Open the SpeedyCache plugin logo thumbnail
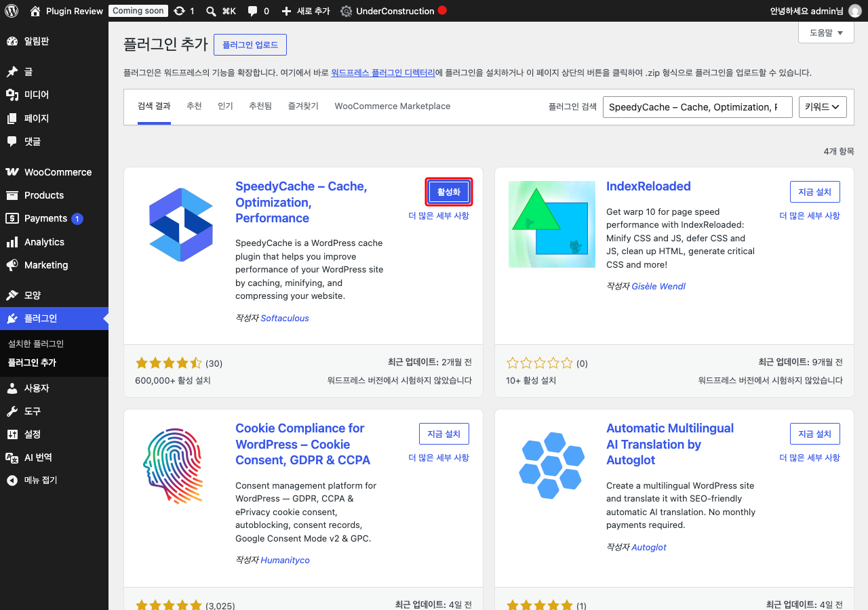Image resolution: width=868 pixels, height=610 pixels. pos(181,224)
